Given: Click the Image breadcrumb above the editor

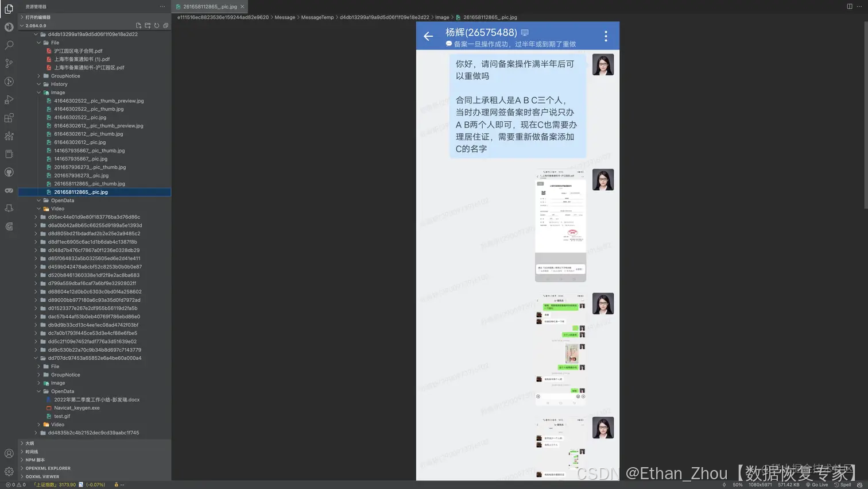Looking at the screenshot, I should point(441,17).
